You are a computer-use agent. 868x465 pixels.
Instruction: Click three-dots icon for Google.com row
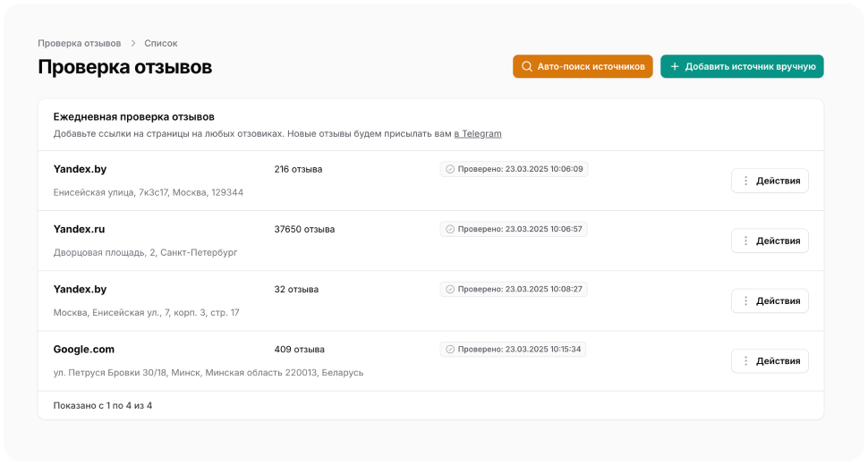click(745, 360)
